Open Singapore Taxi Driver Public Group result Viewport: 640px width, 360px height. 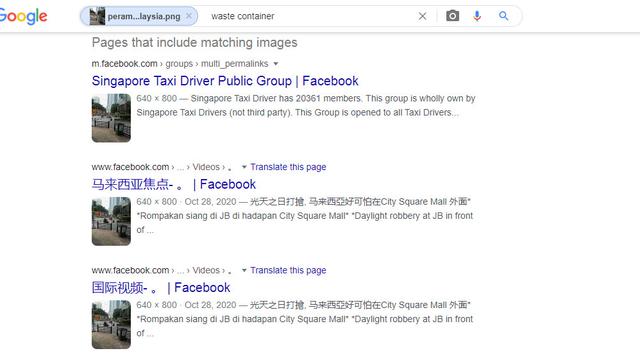point(225,81)
